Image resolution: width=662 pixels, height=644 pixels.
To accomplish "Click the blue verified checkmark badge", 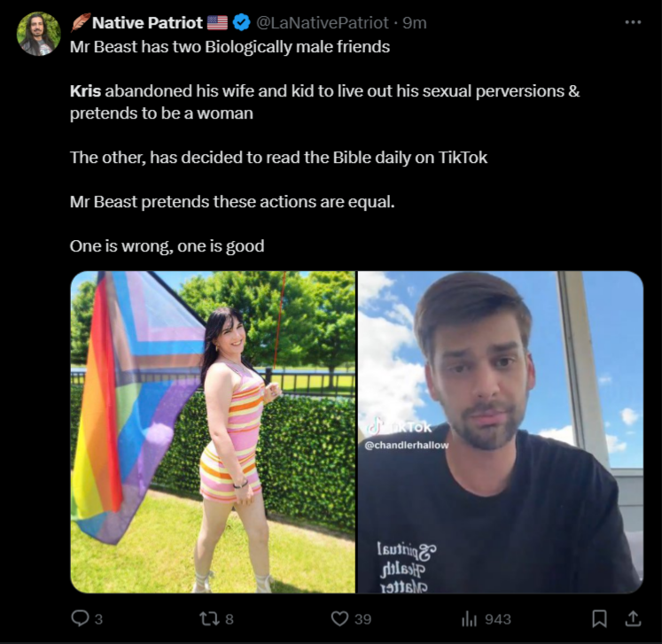I will [x=242, y=22].
